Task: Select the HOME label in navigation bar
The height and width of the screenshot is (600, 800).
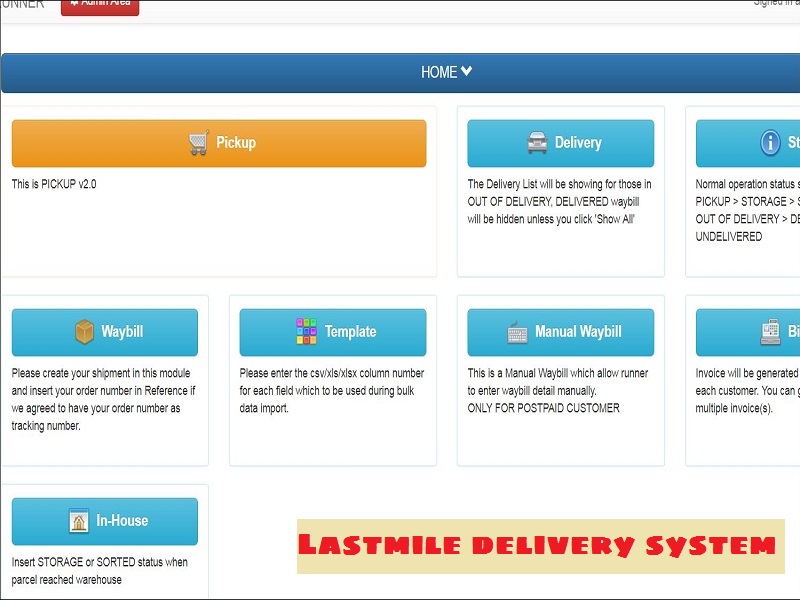Action: coord(438,72)
